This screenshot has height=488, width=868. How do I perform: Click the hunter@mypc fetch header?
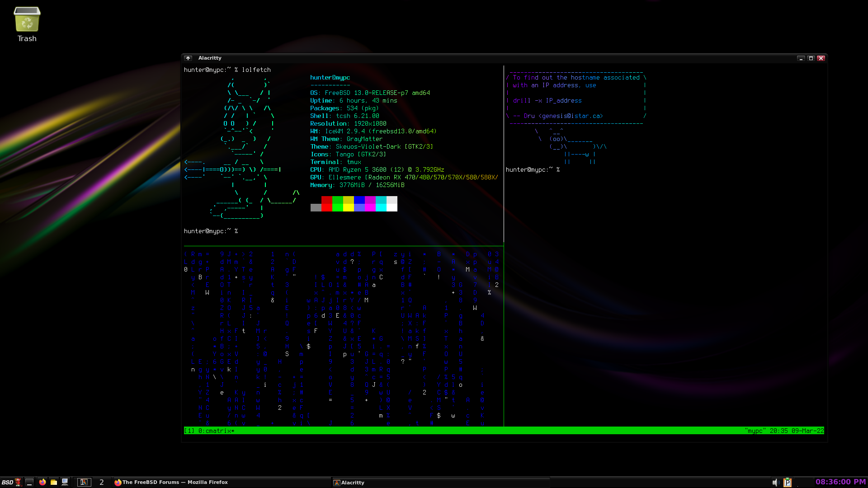click(330, 77)
